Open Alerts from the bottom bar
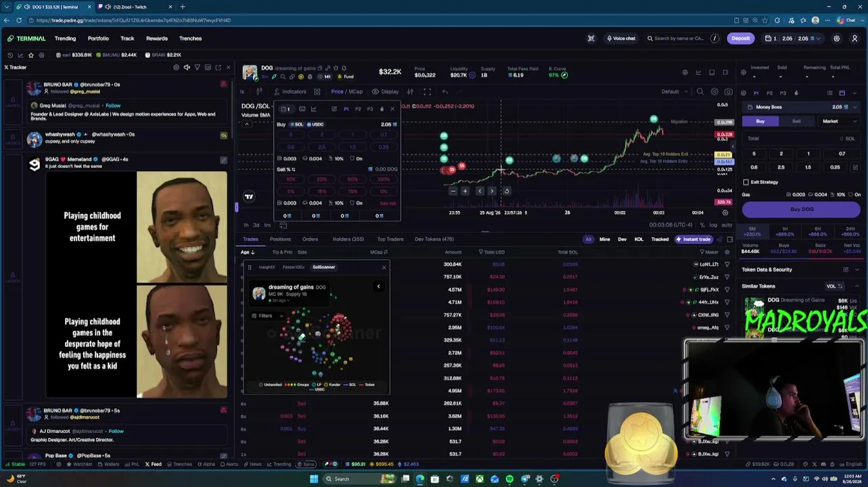This screenshot has height=487, width=868. 229,465
